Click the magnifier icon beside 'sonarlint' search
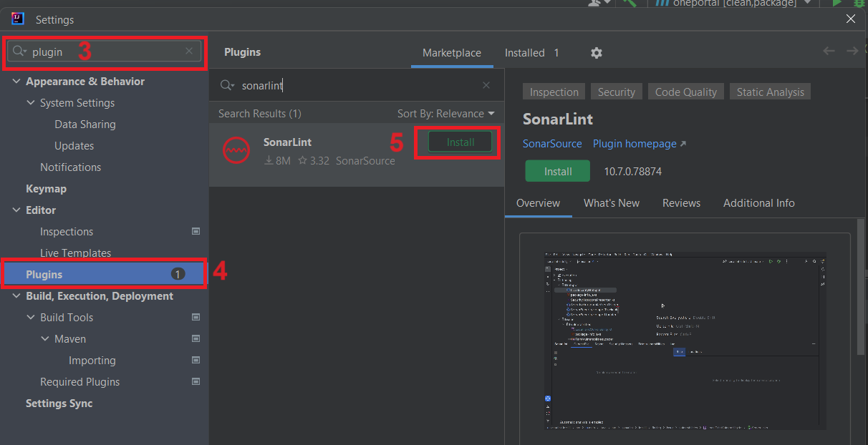The width and height of the screenshot is (868, 445). [x=227, y=85]
